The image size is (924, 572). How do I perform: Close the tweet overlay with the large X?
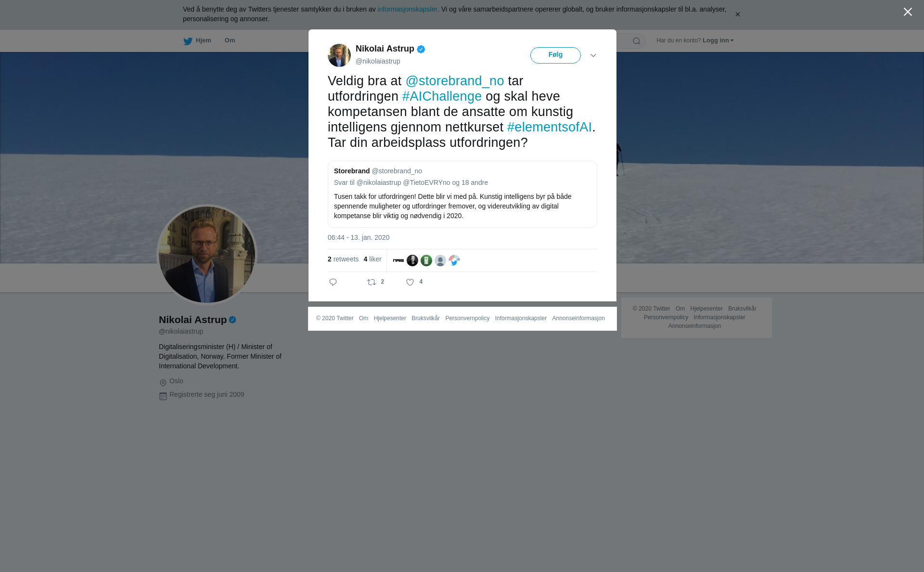(x=908, y=12)
